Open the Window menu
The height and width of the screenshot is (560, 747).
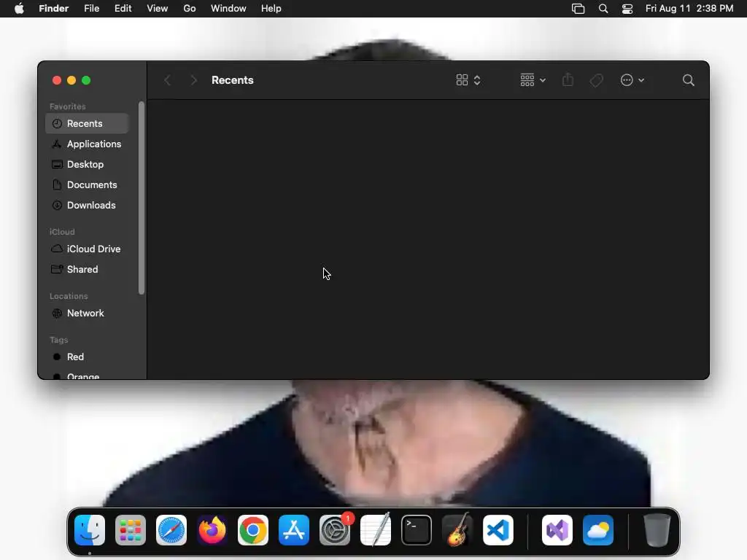228,9
